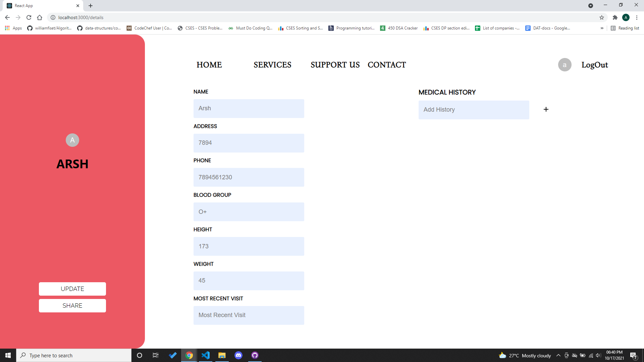Open Visual Studio Code from the taskbar
This screenshot has width=644, height=362.
(206, 355)
